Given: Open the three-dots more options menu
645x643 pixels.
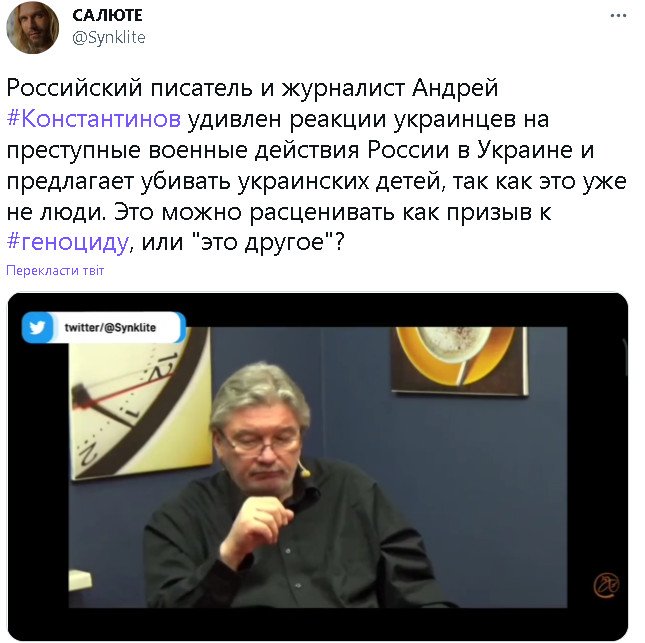Looking at the screenshot, I should point(618,16).
